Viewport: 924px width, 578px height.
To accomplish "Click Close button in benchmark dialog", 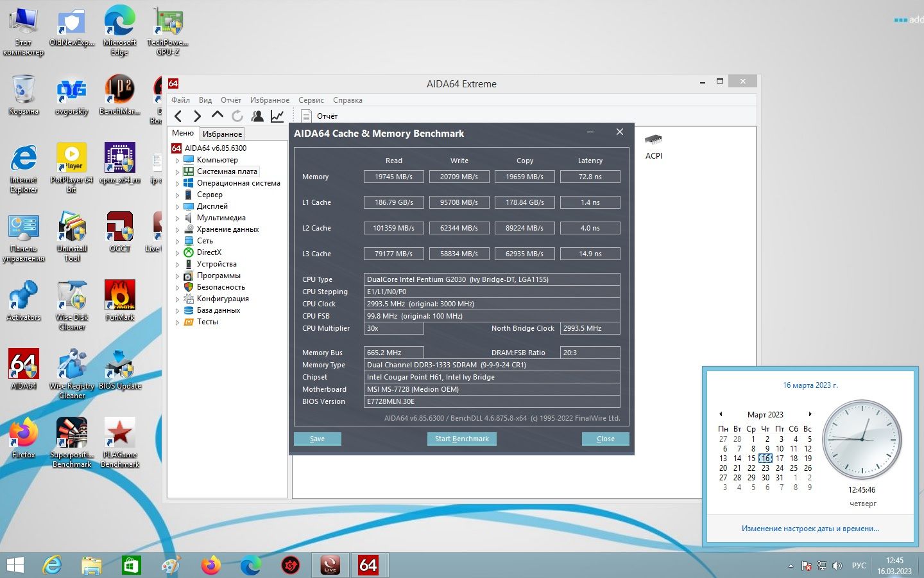I will [x=606, y=439].
